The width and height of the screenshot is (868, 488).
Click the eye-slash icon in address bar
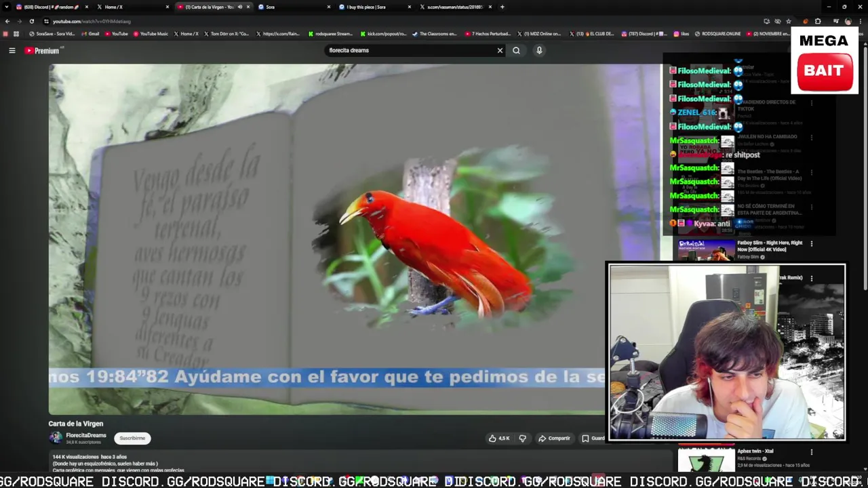777,21
